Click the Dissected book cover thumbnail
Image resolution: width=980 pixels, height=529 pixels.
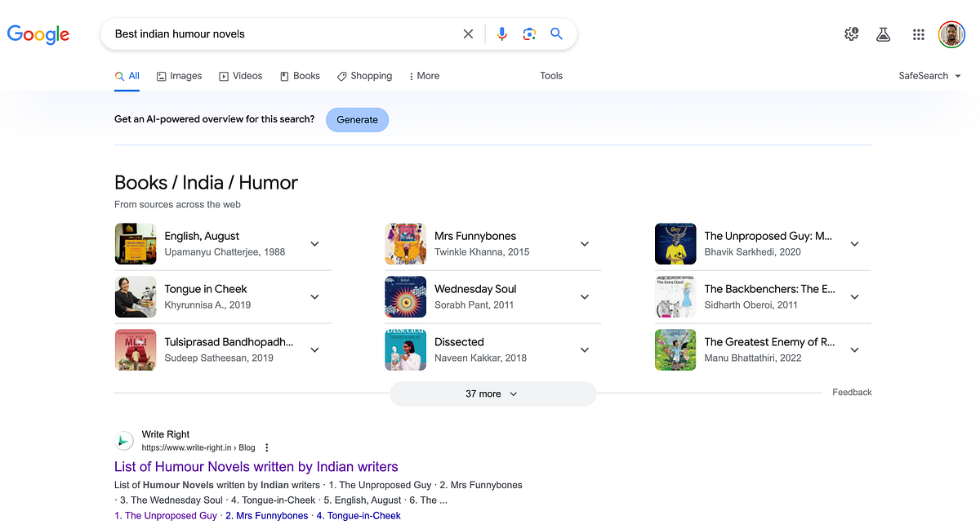point(406,350)
